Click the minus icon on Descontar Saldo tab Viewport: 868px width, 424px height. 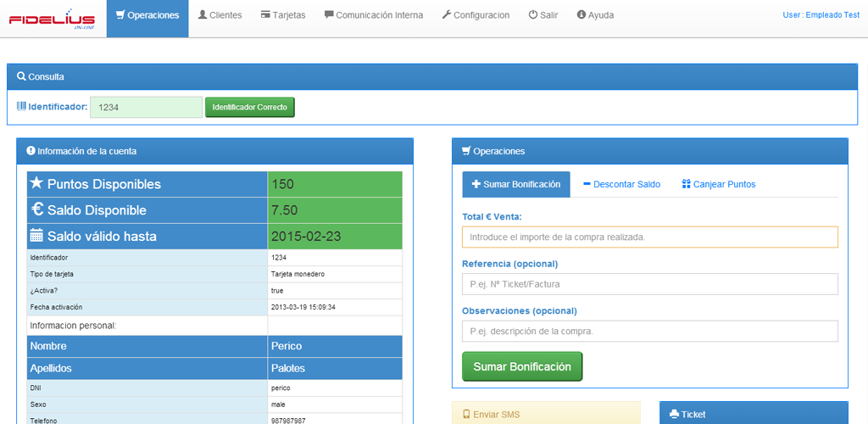587,184
